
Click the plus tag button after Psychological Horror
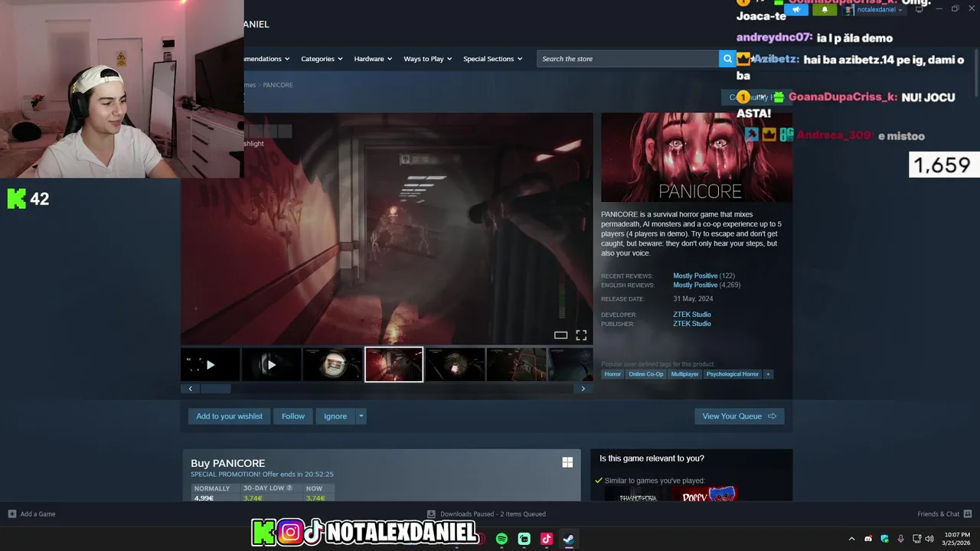tap(768, 374)
